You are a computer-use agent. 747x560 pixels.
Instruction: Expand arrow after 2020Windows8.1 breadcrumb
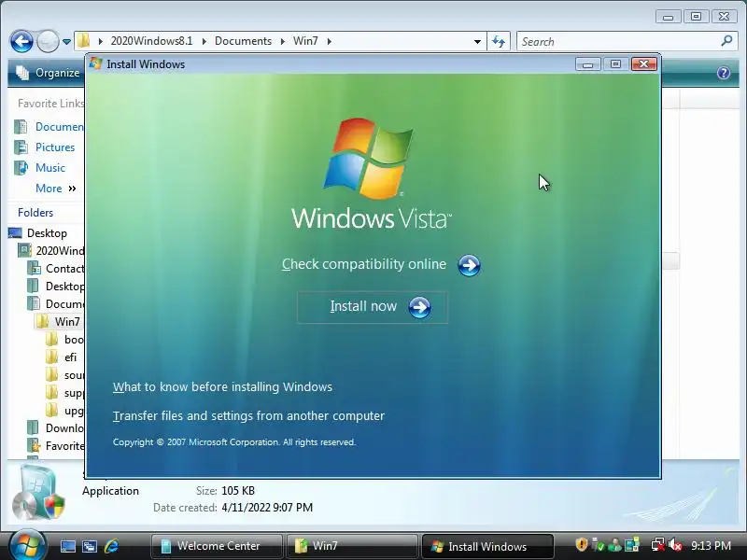[x=204, y=41]
